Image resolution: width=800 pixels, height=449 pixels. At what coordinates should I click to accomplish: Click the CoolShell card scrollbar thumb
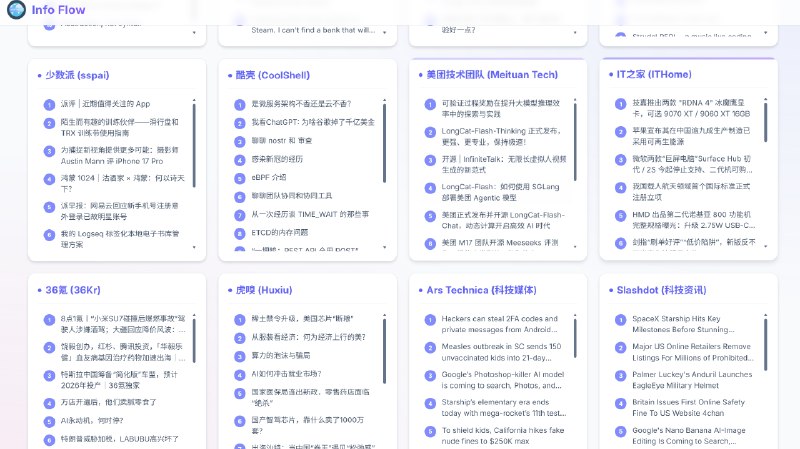384,143
